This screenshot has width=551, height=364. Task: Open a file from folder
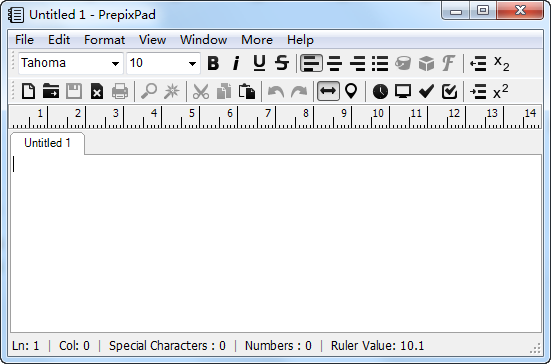pos(51,91)
